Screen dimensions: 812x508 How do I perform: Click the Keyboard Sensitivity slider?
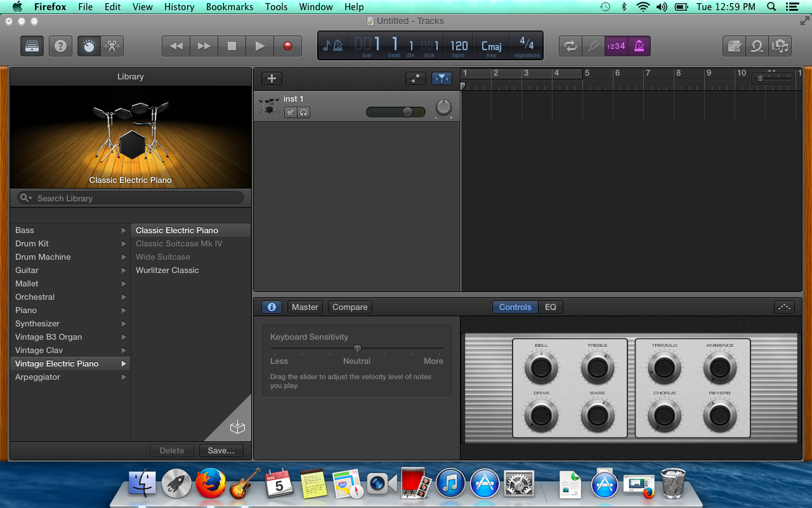point(357,349)
